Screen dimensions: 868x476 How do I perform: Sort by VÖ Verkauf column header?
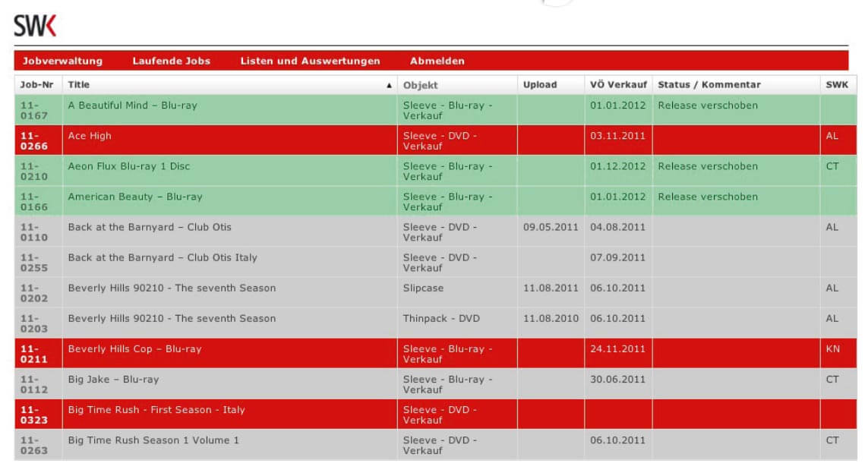618,85
